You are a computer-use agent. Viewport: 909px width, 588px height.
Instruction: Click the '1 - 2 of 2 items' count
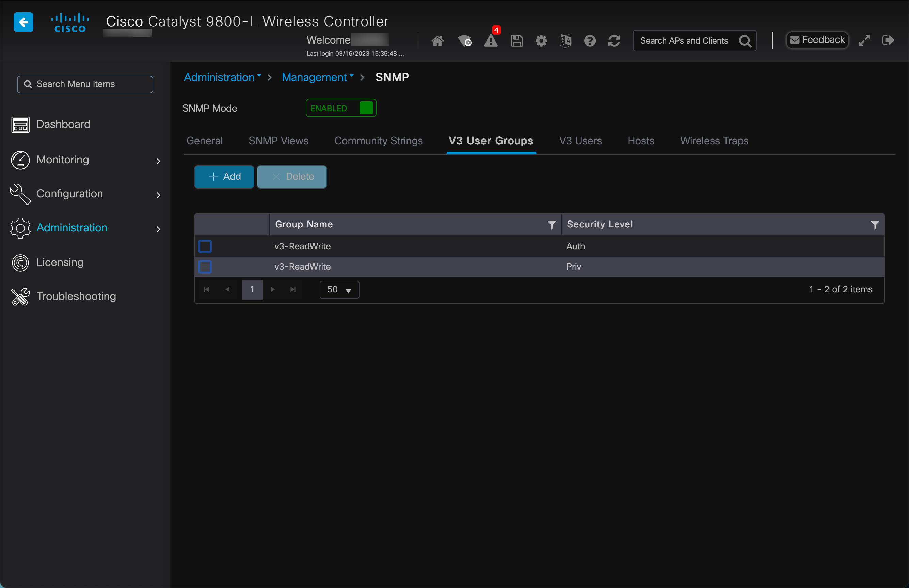tap(841, 290)
